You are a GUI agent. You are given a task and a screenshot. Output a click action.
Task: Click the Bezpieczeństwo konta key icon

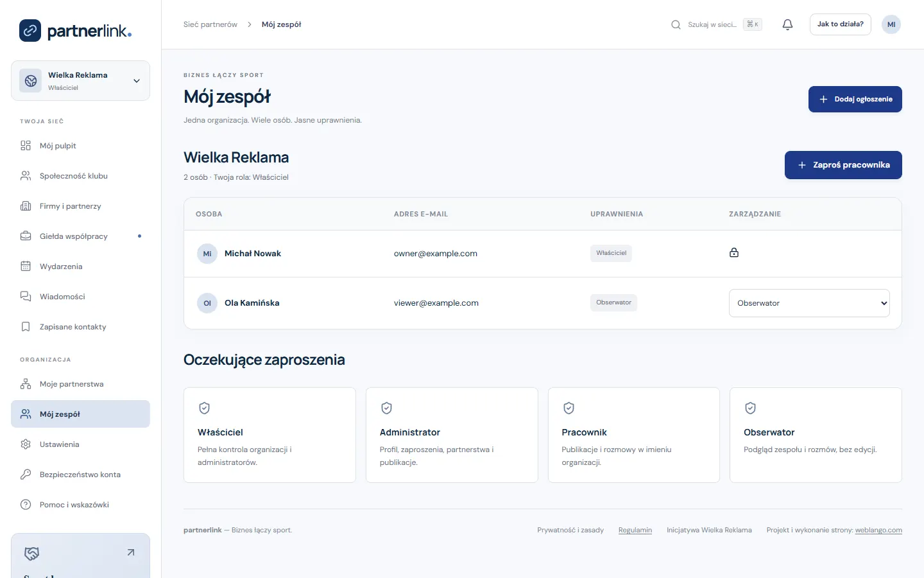[x=26, y=475]
